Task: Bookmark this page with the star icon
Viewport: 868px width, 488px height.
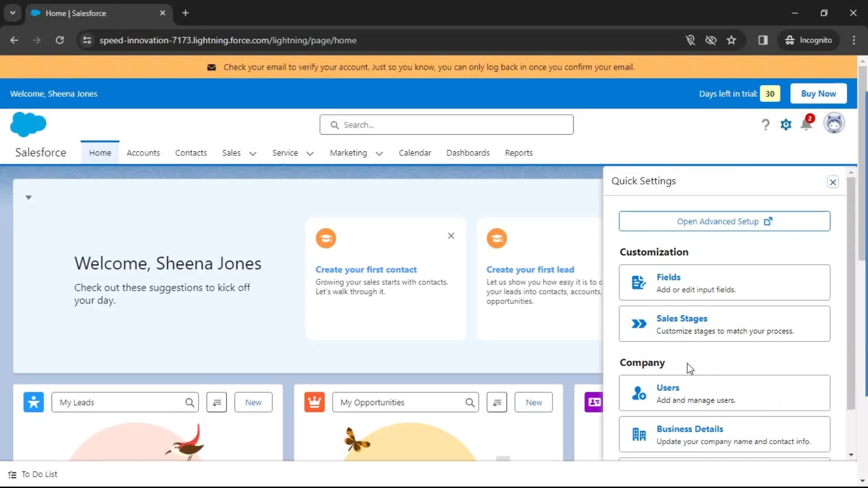Action: click(731, 40)
